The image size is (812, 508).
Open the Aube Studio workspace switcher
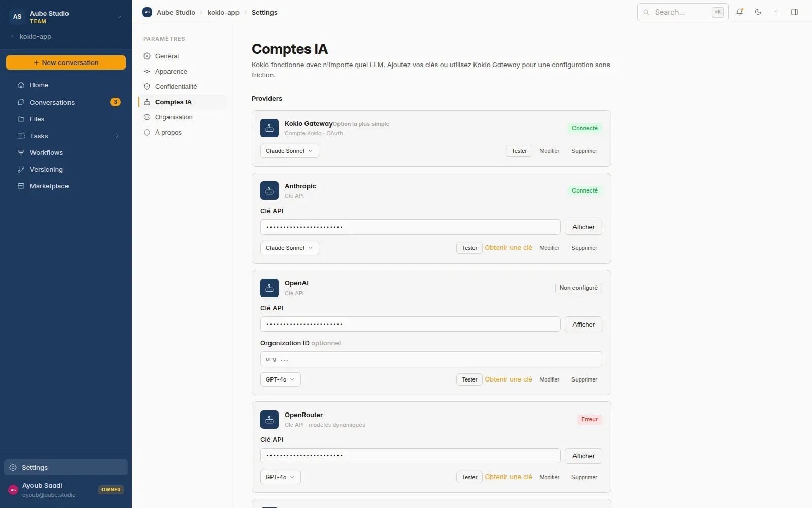66,17
